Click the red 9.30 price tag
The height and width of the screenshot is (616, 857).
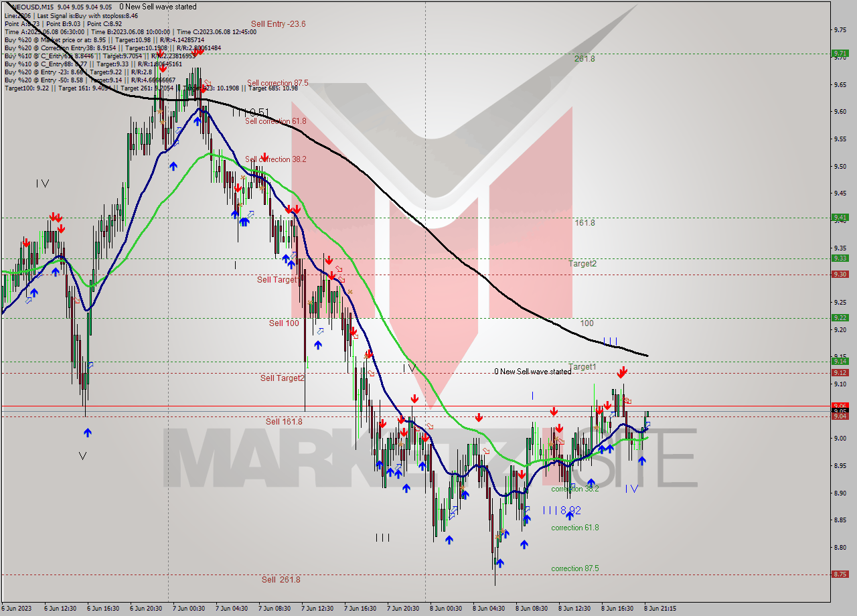[840, 275]
